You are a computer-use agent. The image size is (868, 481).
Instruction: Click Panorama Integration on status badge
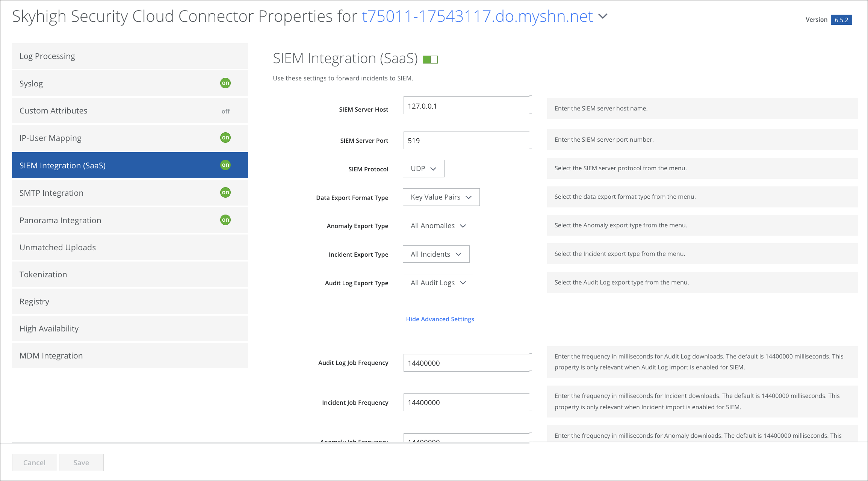click(225, 220)
